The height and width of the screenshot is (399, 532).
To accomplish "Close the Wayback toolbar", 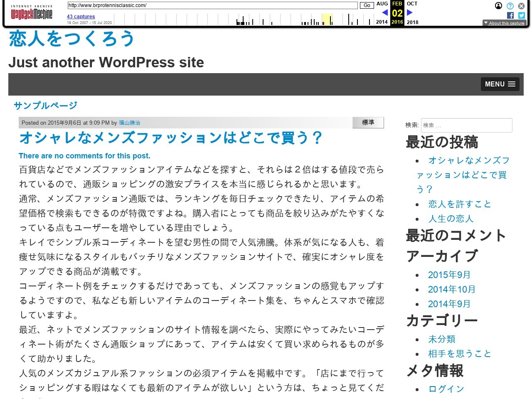I will 521,6.
